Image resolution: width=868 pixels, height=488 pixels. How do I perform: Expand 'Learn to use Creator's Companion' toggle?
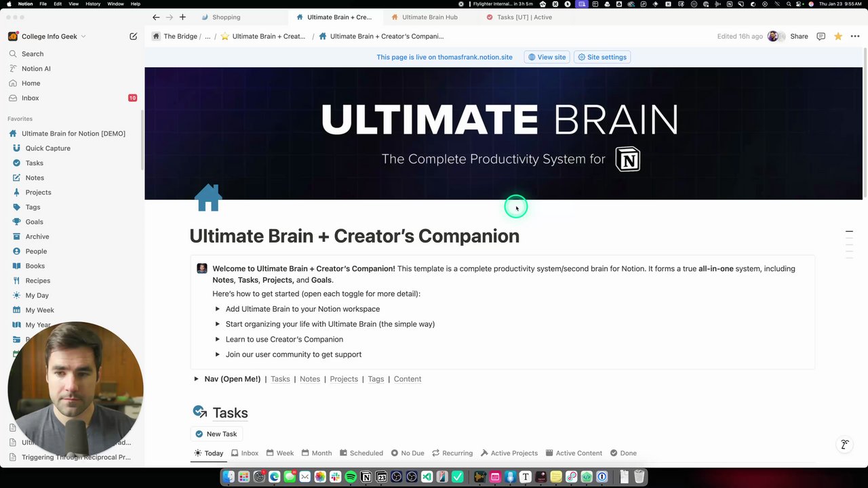point(218,340)
